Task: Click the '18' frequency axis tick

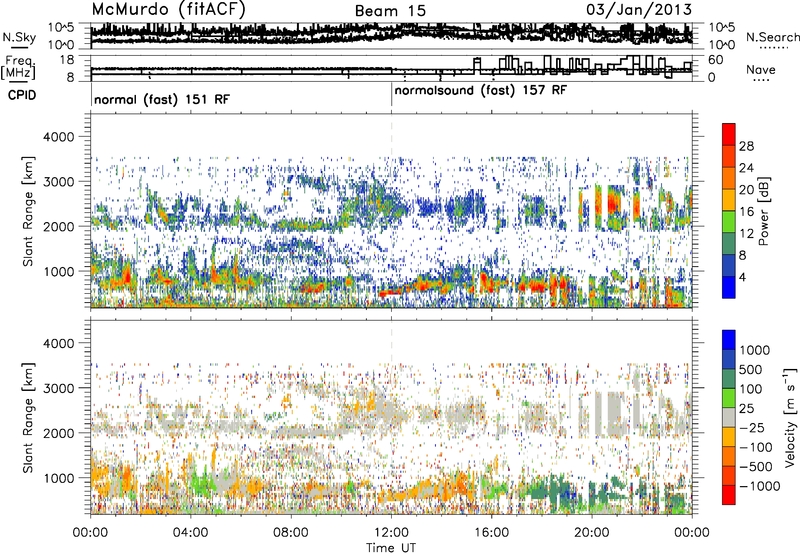Action: [67, 60]
